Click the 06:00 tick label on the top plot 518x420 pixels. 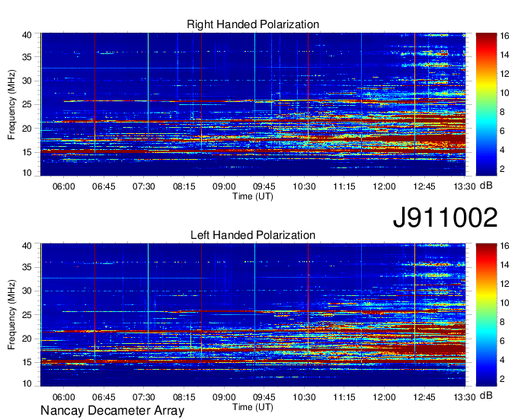tap(63, 186)
